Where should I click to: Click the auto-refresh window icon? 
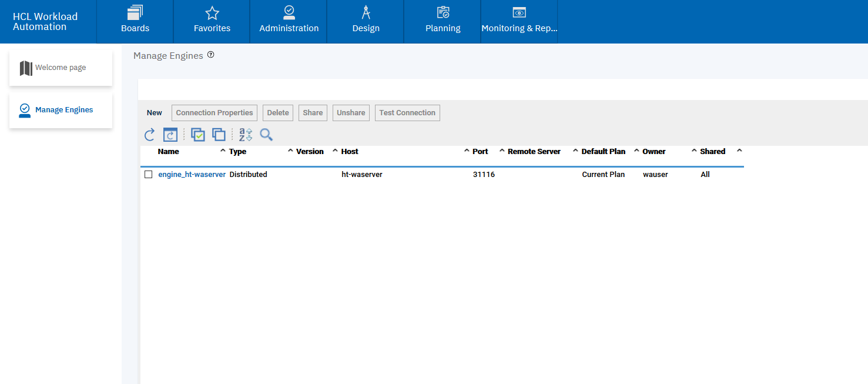click(170, 135)
